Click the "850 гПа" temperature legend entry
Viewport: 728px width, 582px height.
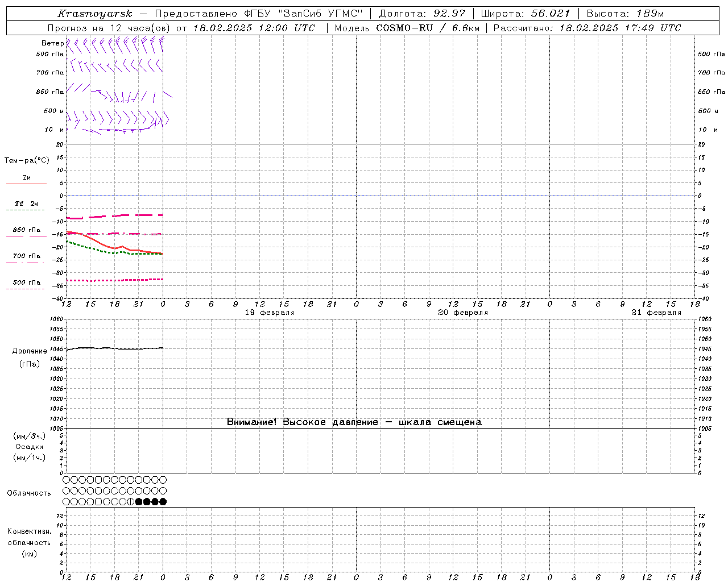27,230
